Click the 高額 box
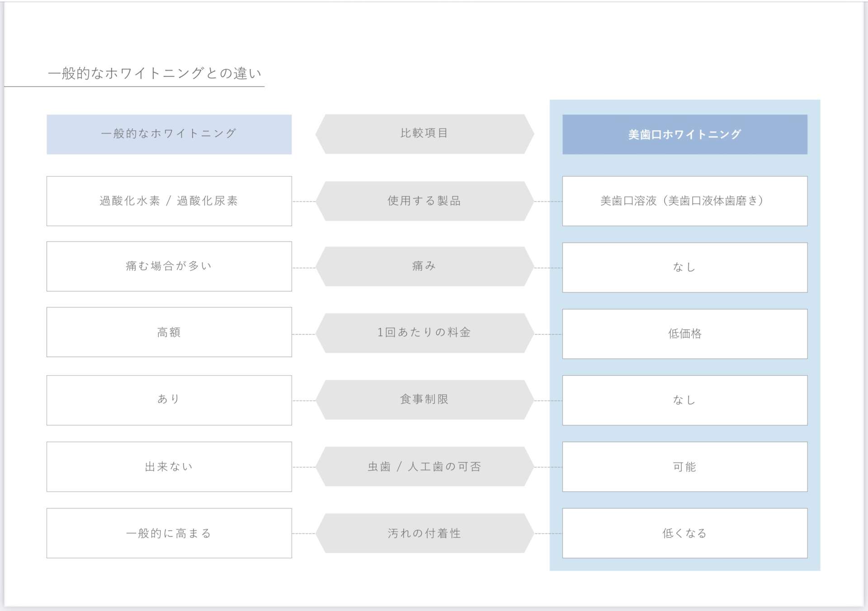This screenshot has height=611, width=868. pos(169,332)
